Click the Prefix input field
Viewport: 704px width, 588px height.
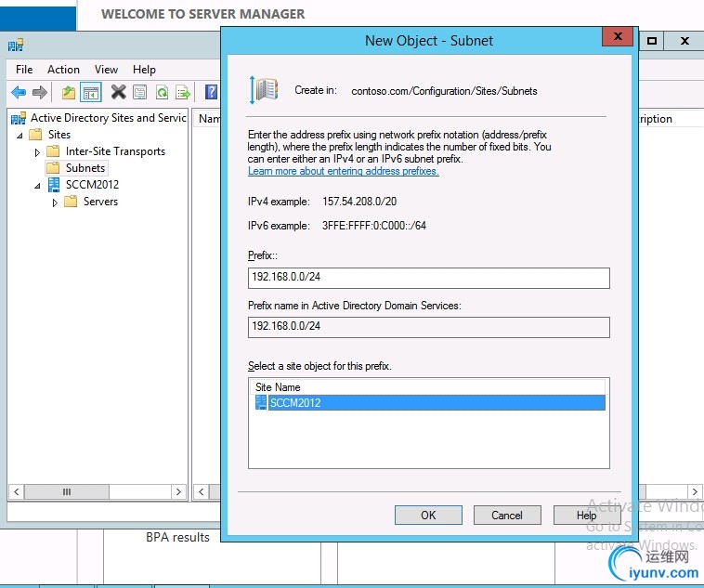click(429, 278)
